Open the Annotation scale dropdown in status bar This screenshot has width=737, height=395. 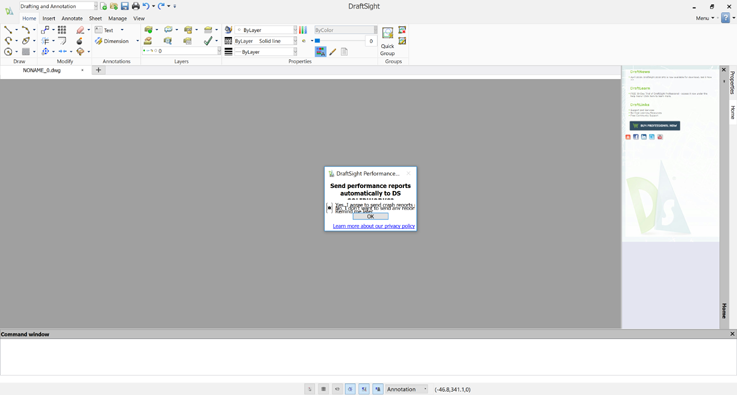click(x=407, y=389)
